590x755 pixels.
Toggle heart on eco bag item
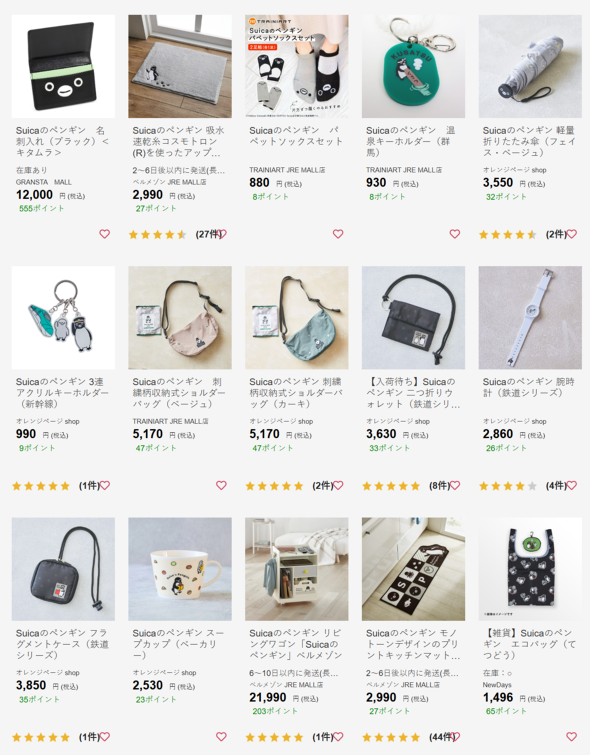click(572, 737)
